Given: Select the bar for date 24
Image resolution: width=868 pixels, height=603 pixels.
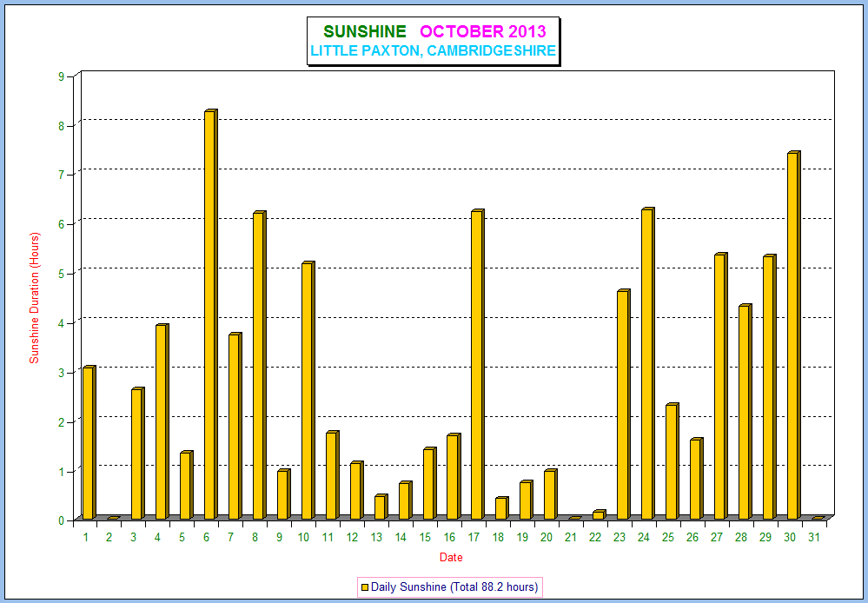Looking at the screenshot, I should (648, 364).
